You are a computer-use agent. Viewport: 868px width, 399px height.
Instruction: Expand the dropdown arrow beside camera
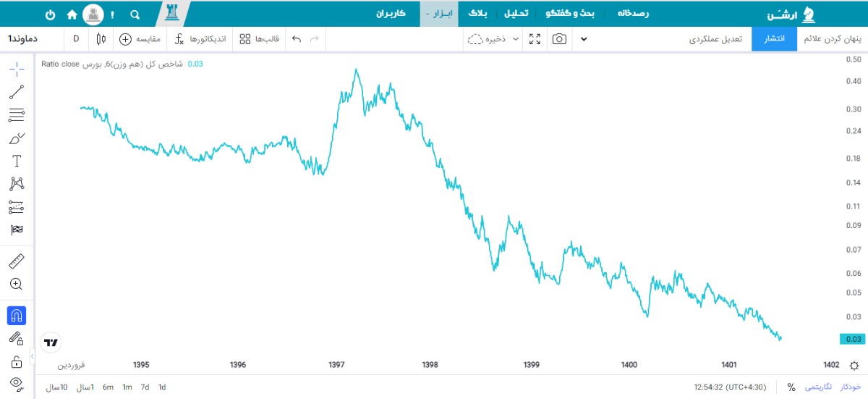[x=584, y=39]
